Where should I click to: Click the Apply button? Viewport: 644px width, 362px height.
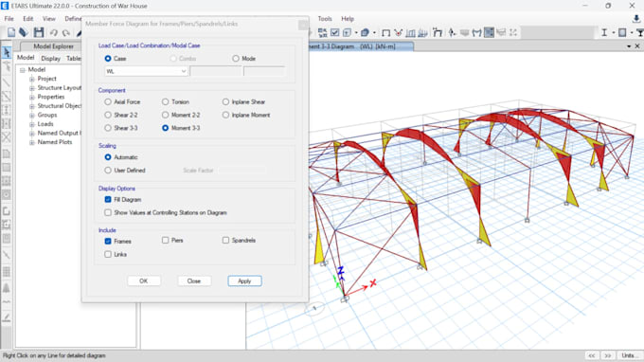tap(244, 281)
